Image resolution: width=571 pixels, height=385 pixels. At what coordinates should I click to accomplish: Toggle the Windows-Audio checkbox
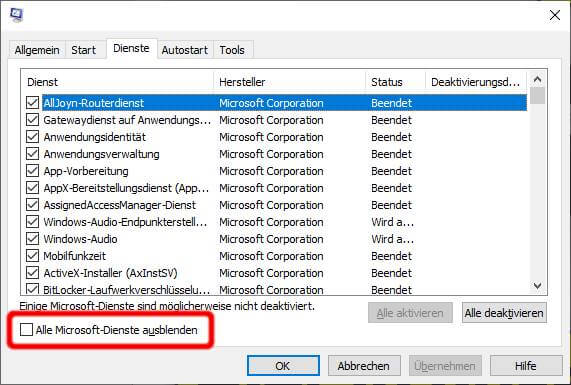tap(32, 239)
